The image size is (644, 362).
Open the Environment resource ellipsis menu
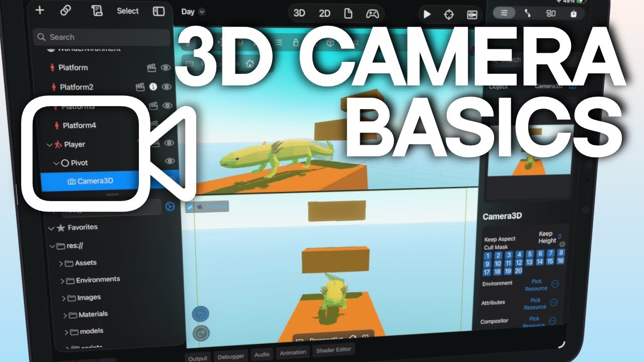555,284
